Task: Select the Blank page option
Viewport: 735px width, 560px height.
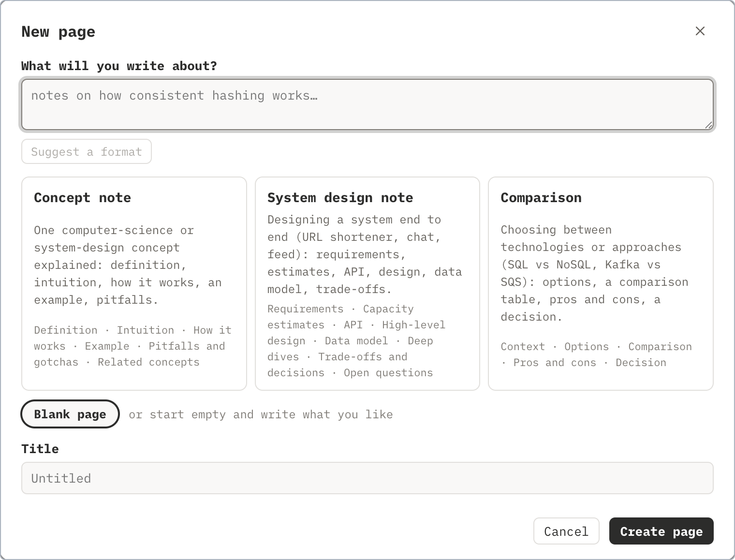Action: pos(70,414)
